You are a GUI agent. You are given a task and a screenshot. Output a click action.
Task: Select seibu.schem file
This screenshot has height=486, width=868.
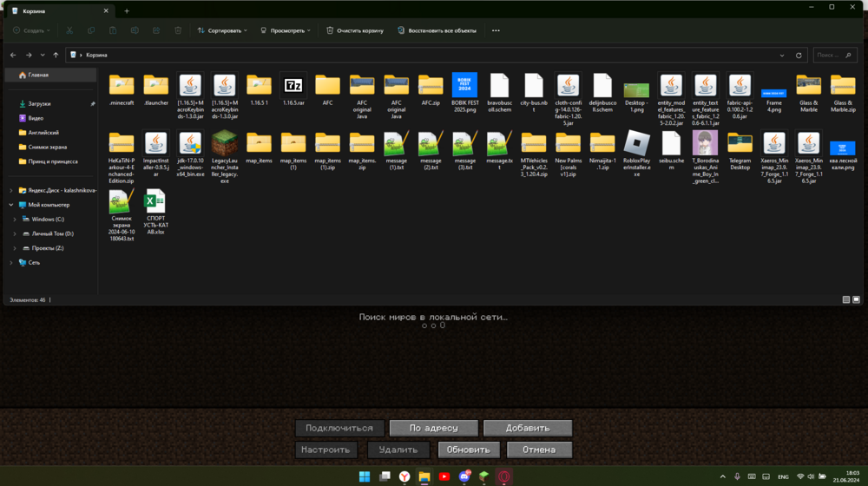click(671, 150)
